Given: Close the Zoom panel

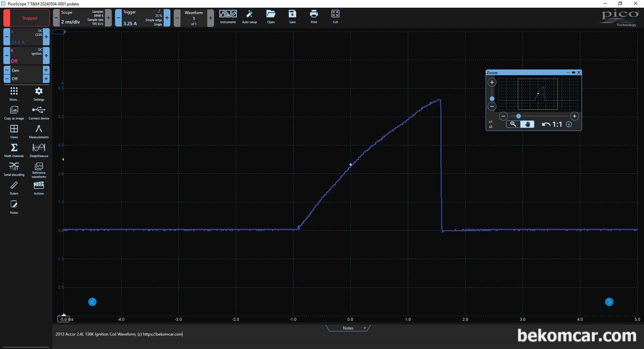Looking at the screenshot, I should click(x=579, y=73).
